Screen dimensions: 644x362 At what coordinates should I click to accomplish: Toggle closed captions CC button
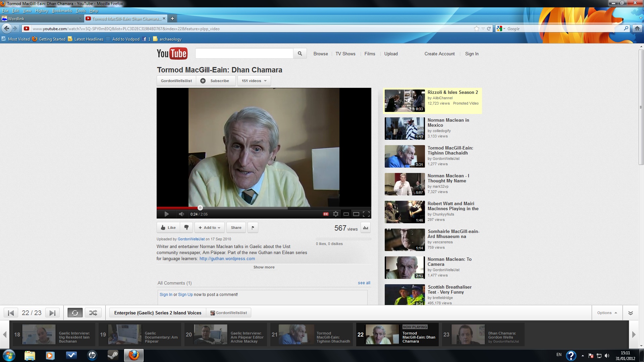click(x=326, y=214)
